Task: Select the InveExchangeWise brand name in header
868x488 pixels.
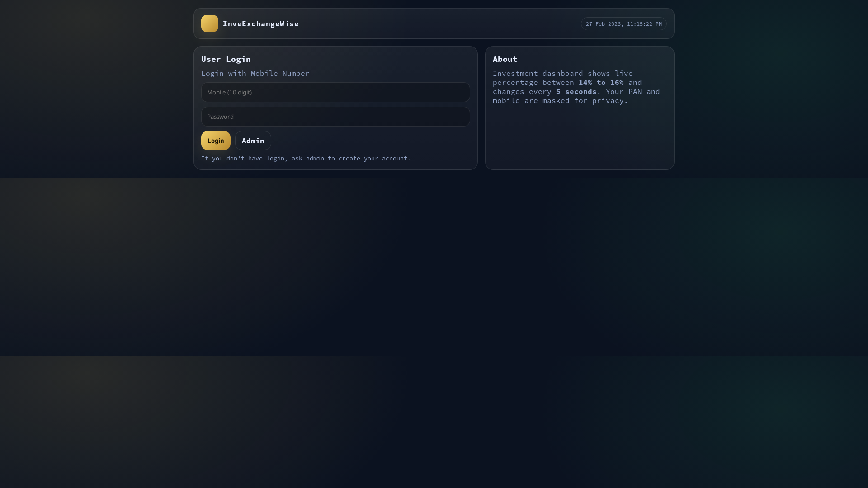Action: (261, 23)
